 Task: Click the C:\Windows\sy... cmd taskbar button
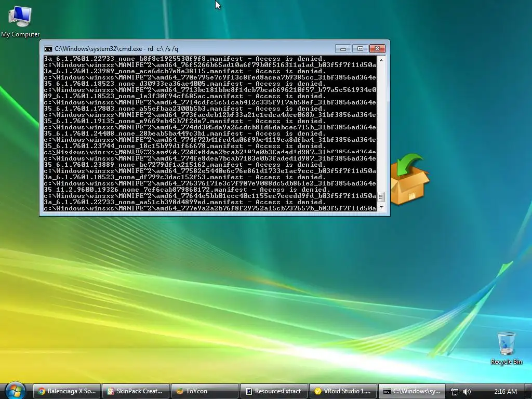412,391
